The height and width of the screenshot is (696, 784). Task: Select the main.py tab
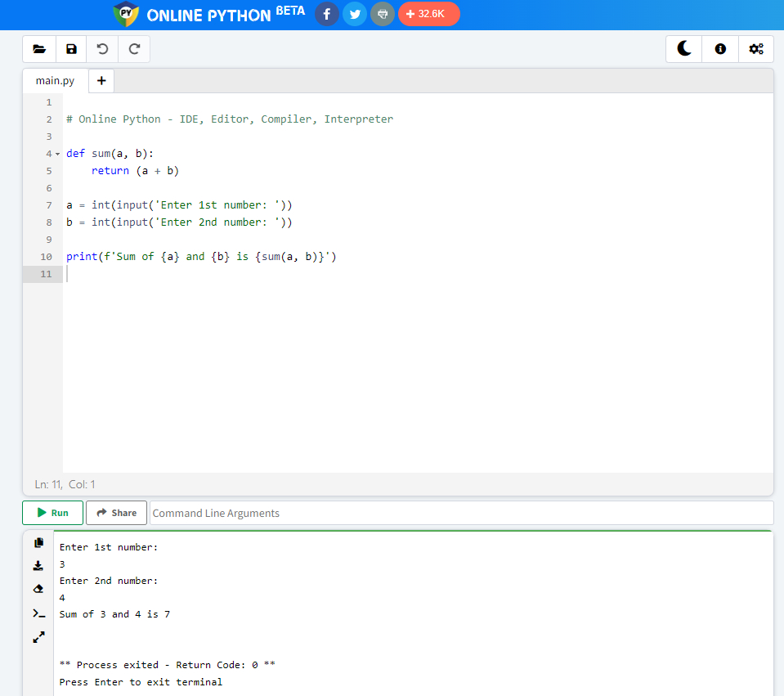pyautogui.click(x=55, y=80)
